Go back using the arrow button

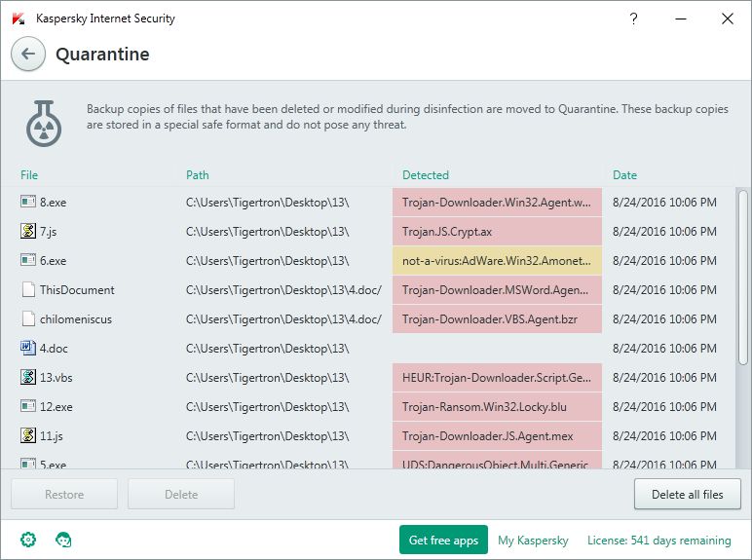pyautogui.click(x=28, y=54)
